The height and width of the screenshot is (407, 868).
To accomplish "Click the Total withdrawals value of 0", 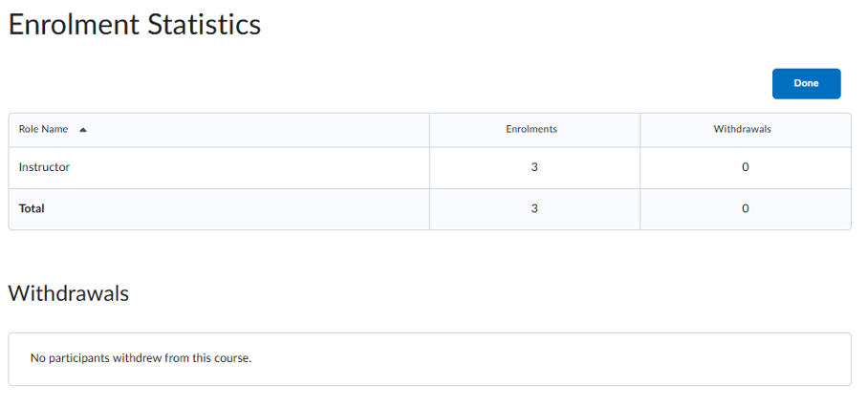I will pos(745,208).
